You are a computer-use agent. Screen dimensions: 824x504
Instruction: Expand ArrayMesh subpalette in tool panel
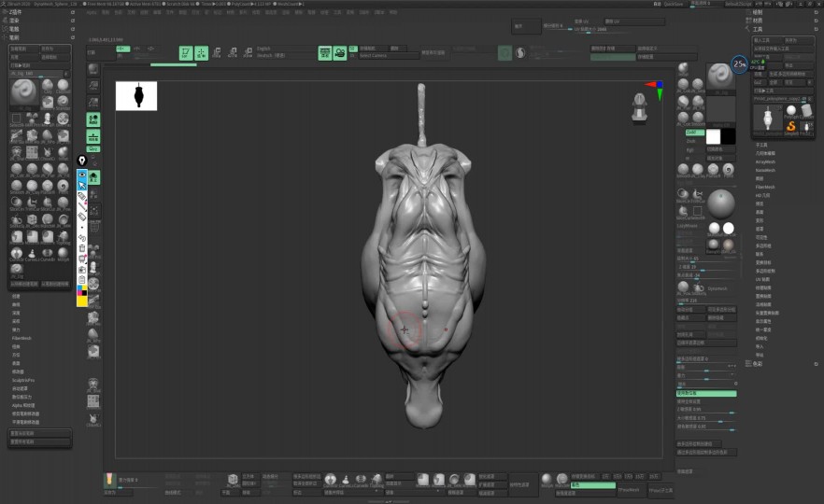[x=765, y=161]
